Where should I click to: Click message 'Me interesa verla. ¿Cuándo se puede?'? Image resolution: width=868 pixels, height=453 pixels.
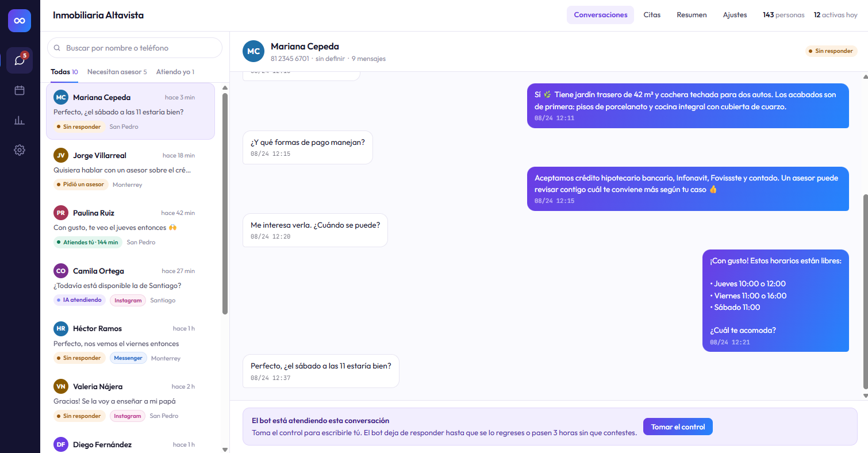click(x=315, y=230)
